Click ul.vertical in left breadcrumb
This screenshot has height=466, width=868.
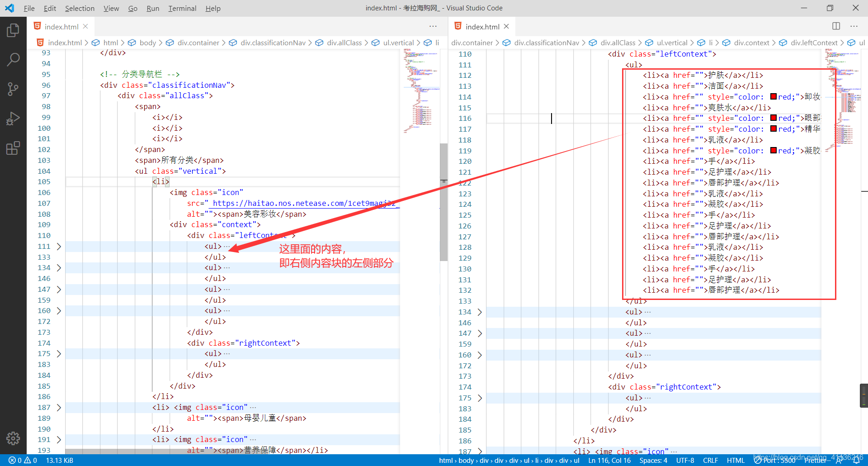pos(398,43)
